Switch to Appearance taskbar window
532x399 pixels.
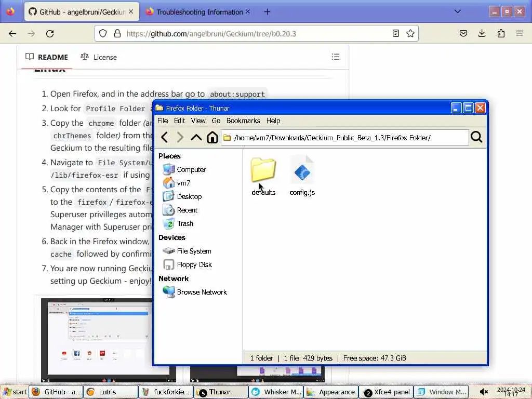tap(331, 392)
